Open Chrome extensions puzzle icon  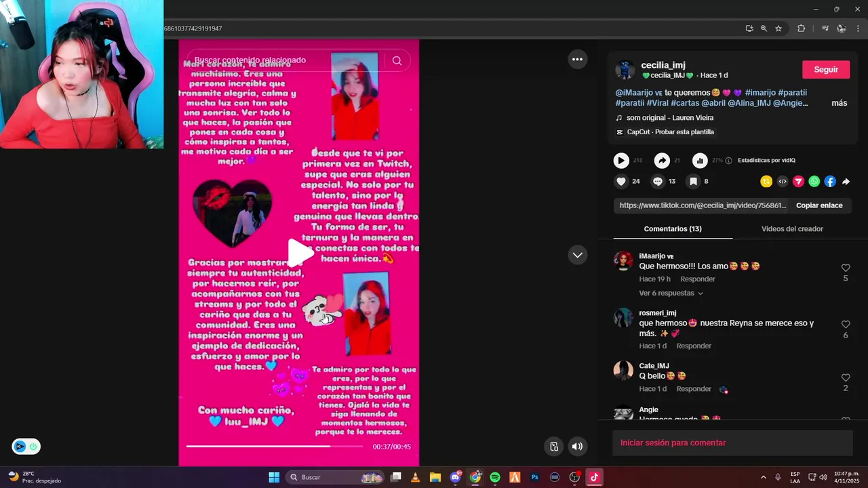coord(802,28)
